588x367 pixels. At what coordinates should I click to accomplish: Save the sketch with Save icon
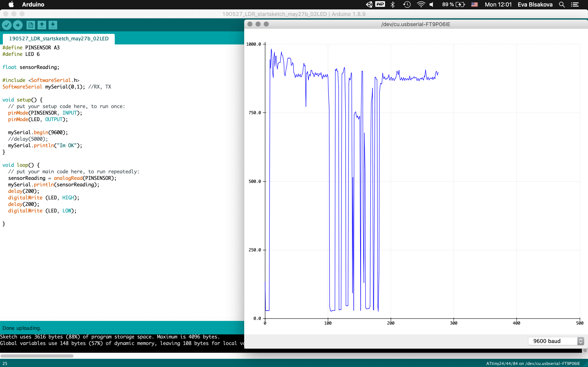53,25
